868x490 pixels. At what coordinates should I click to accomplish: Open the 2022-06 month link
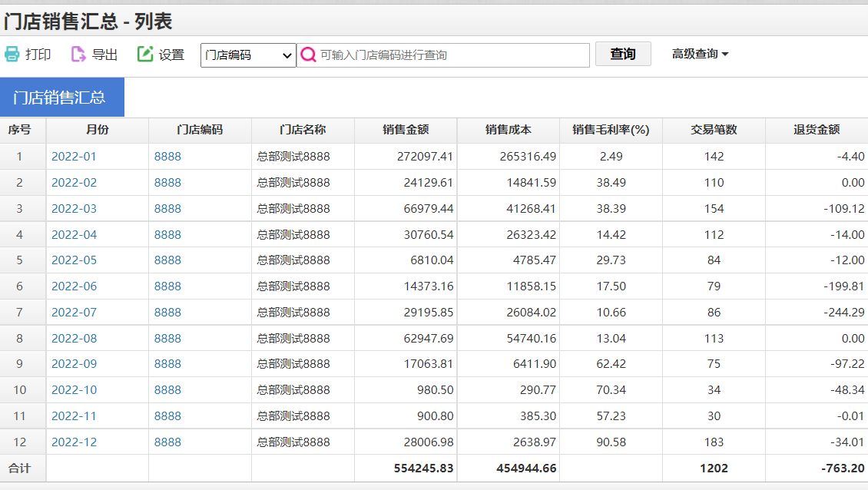coord(75,286)
